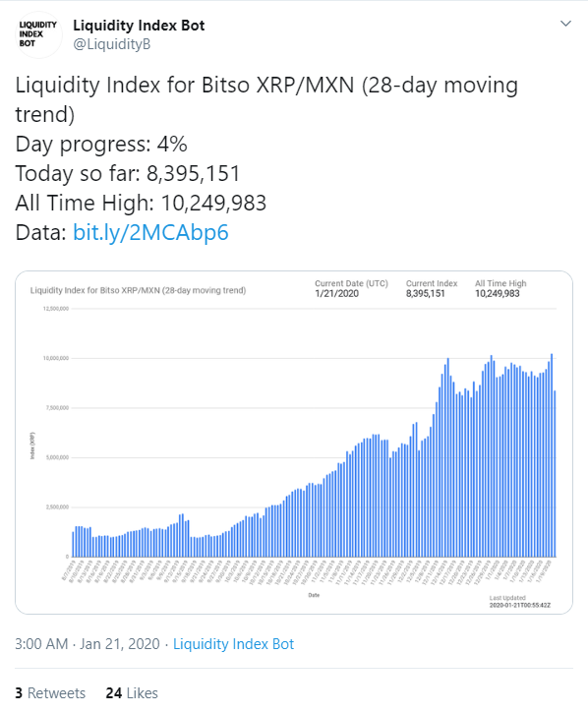
Task: Click the 12,500,000 y-axis label
Action: click(56, 309)
